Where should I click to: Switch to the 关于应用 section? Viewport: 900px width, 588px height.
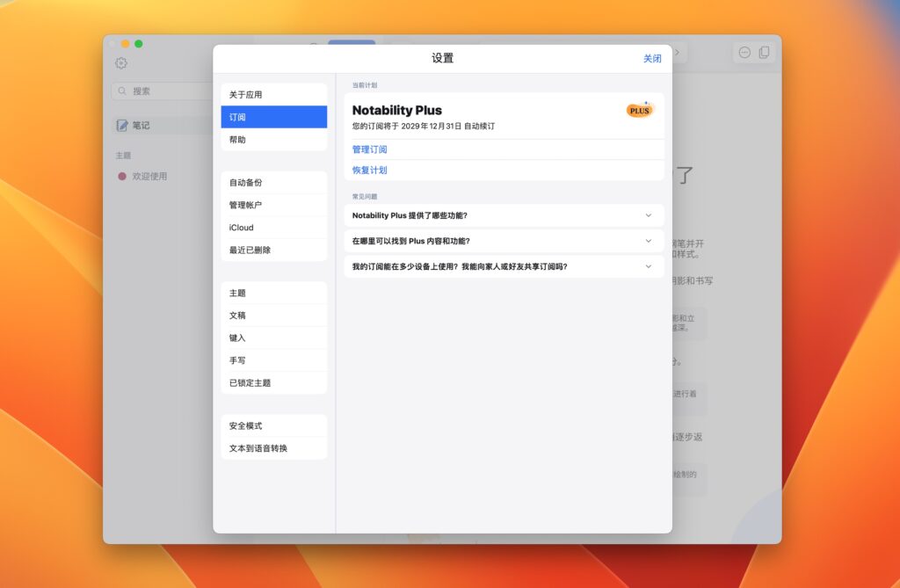(x=274, y=93)
